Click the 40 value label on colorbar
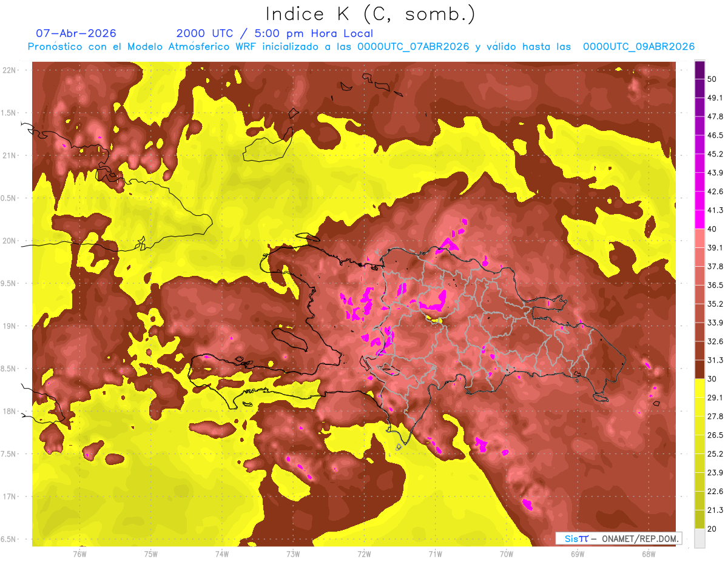This screenshot has height=562, width=728. coord(712,229)
